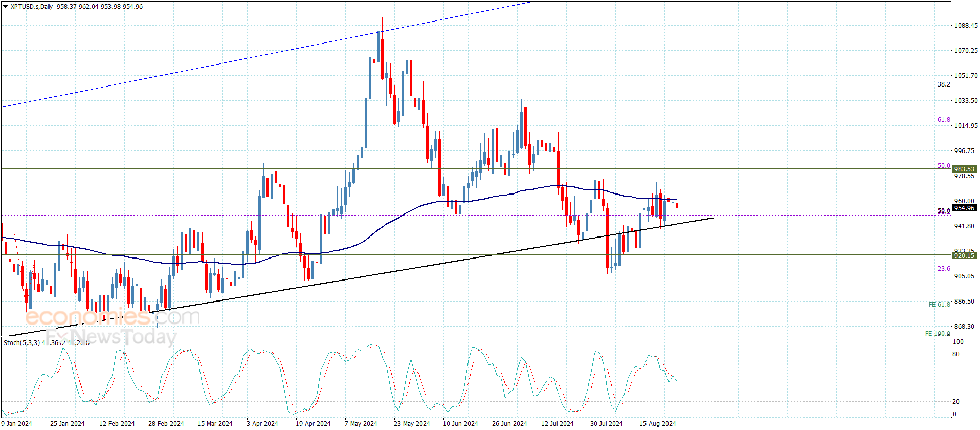Select the 983.53 price level tag

(964, 169)
